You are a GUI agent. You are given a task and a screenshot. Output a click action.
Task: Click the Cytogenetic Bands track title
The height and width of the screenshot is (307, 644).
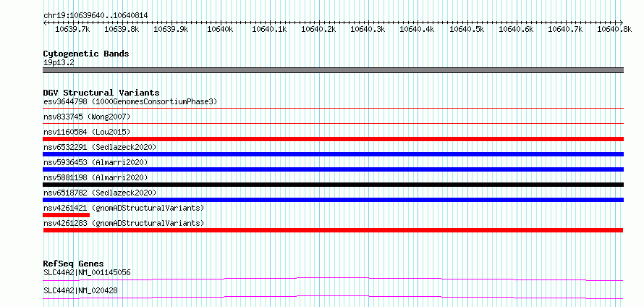pyautogui.click(x=86, y=54)
